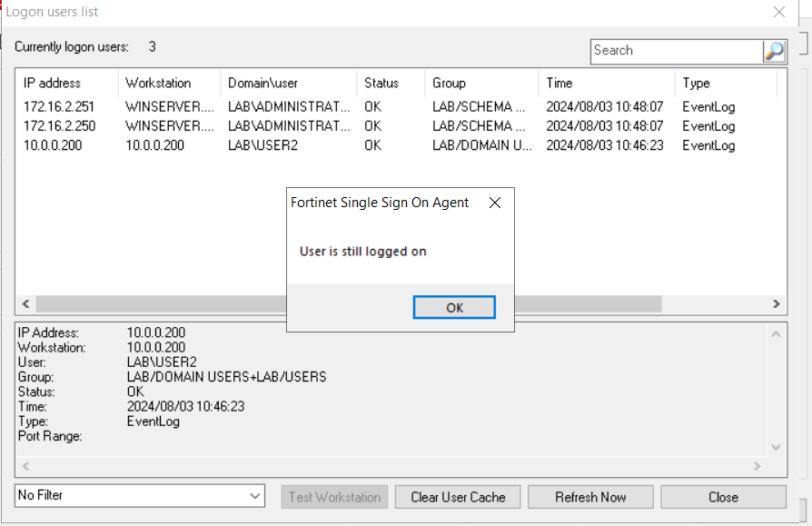Image resolution: width=812 pixels, height=526 pixels.
Task: Sort by IP address column header
Action: [x=67, y=83]
